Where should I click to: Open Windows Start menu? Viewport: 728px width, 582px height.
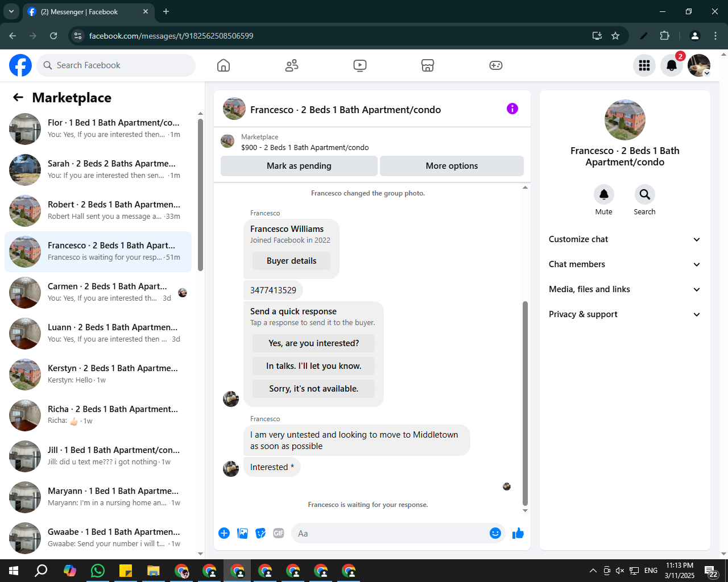[x=14, y=571]
